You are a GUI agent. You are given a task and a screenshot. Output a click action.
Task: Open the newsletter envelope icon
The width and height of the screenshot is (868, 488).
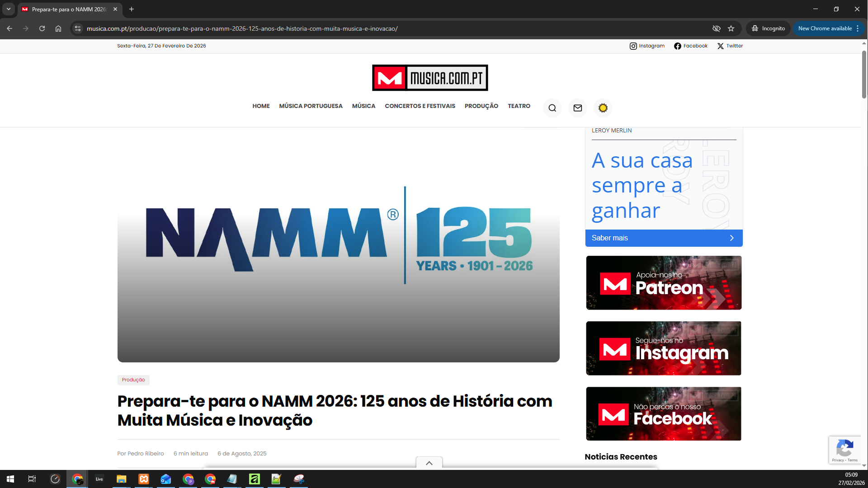(x=577, y=108)
